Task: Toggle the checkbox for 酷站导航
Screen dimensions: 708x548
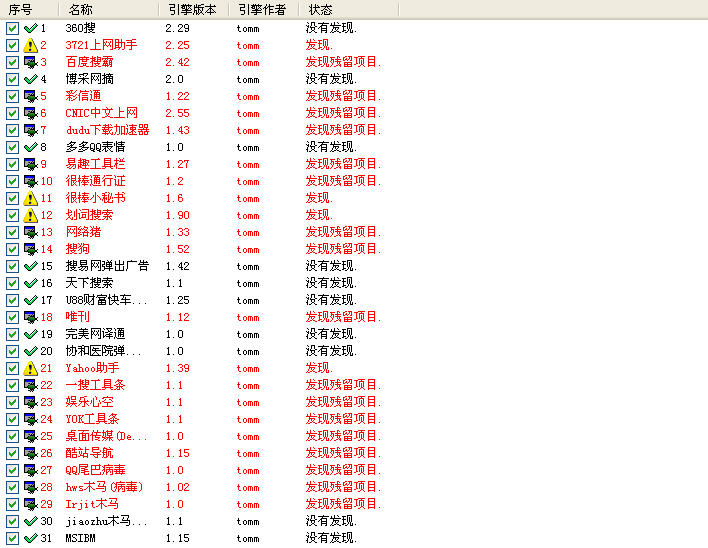Action: click(x=12, y=453)
